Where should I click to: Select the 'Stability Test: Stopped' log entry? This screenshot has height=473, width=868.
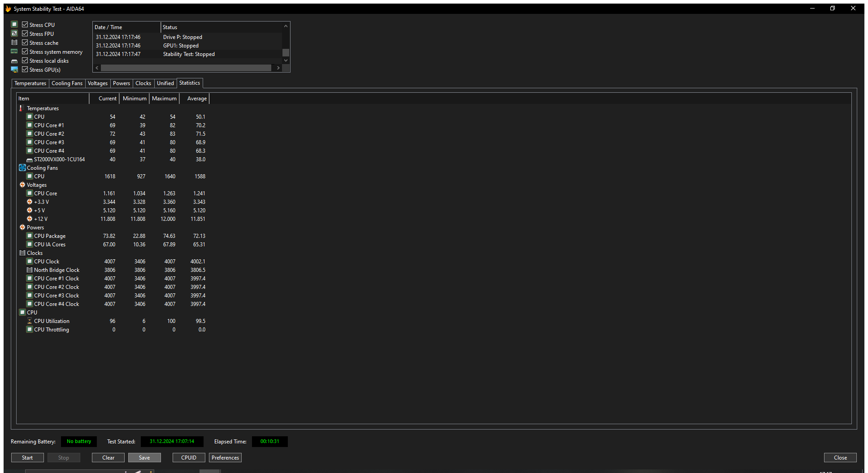188,54
